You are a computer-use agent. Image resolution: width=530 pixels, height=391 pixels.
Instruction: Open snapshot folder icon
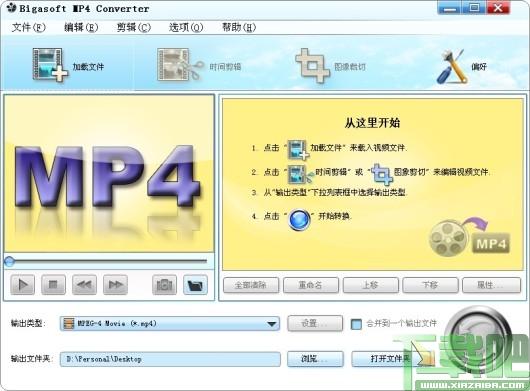(x=195, y=285)
